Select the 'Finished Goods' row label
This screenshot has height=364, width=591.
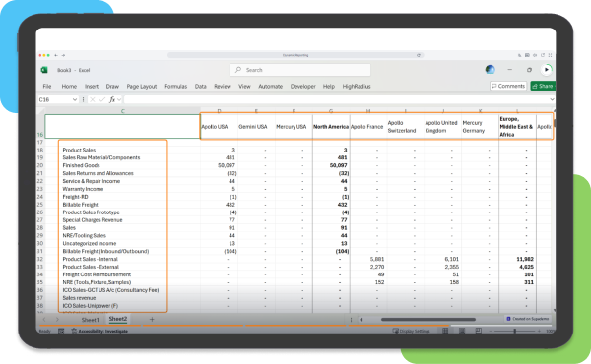(81, 165)
